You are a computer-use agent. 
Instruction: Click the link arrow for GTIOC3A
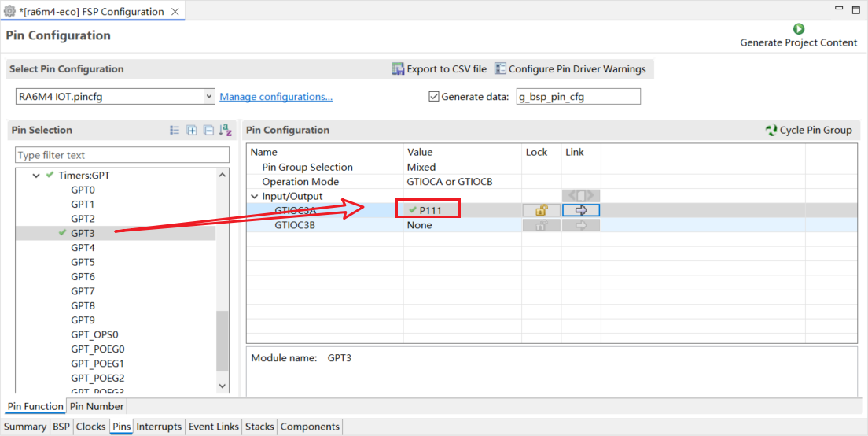pyautogui.click(x=581, y=210)
